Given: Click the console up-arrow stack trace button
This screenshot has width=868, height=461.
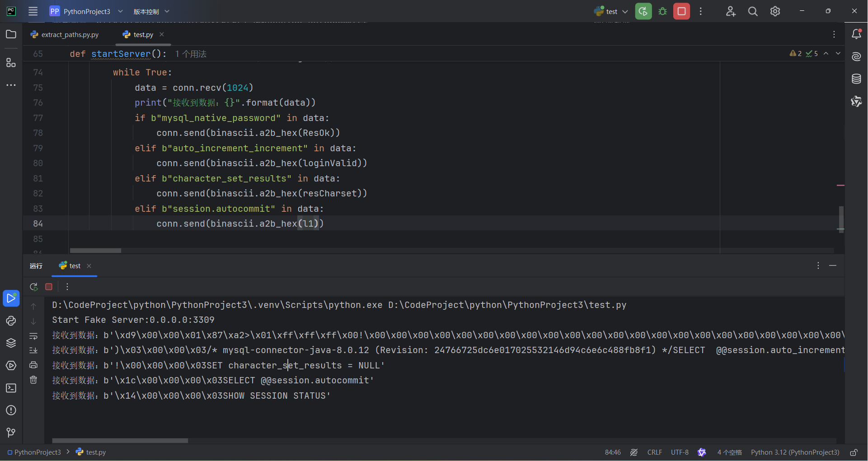Looking at the screenshot, I should point(33,306).
